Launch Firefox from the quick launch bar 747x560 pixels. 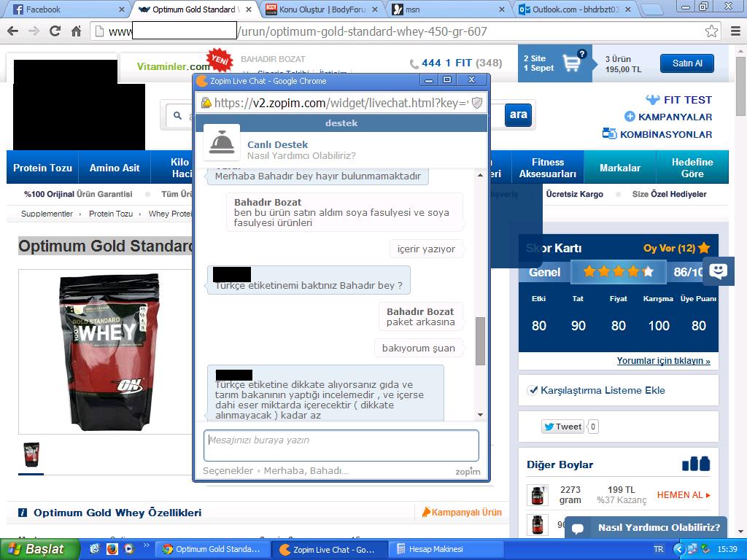coord(112,549)
